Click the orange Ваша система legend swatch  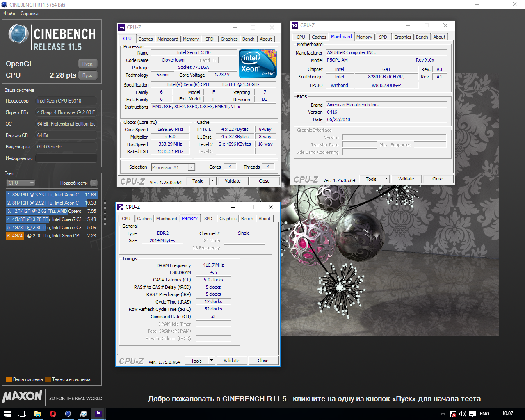[x=9, y=379]
